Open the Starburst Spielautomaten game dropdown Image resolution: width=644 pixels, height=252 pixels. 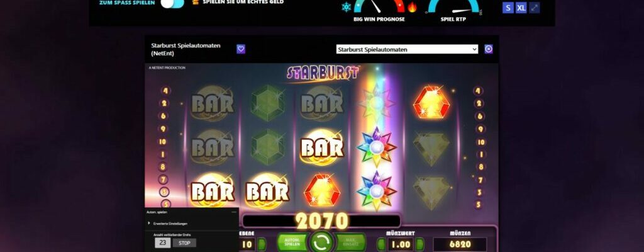tap(407, 49)
